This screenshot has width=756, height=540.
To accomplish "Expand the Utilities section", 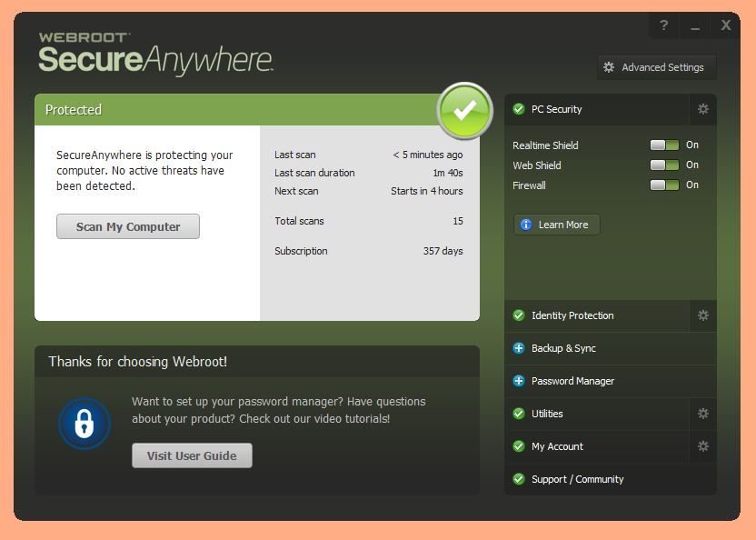I will [597, 414].
